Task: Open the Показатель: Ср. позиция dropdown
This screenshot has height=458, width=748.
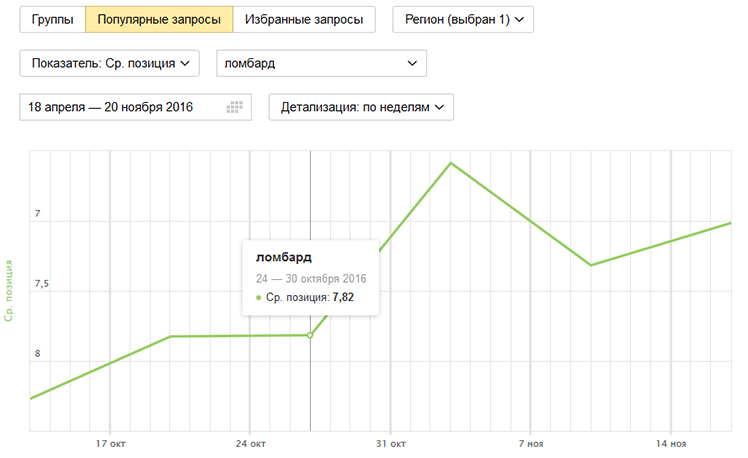Action: pos(110,64)
